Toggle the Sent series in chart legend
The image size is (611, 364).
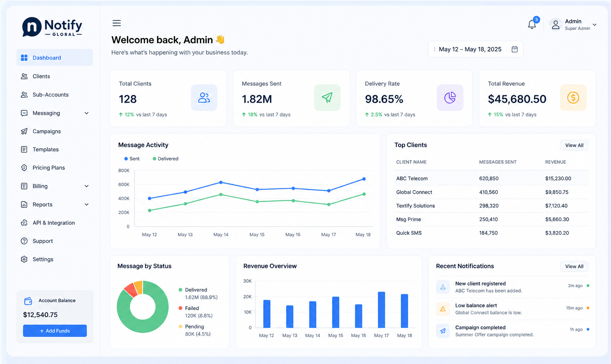(x=132, y=159)
